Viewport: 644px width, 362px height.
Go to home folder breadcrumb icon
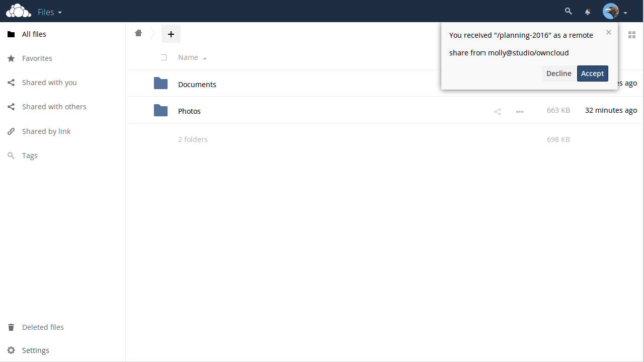[138, 33]
